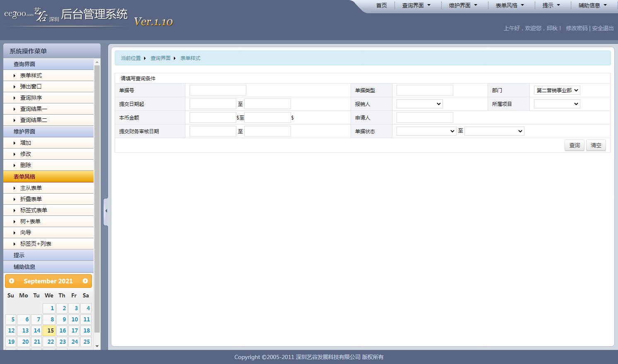Click the 安全退出 logout link
The image size is (618, 364).
point(603,28)
